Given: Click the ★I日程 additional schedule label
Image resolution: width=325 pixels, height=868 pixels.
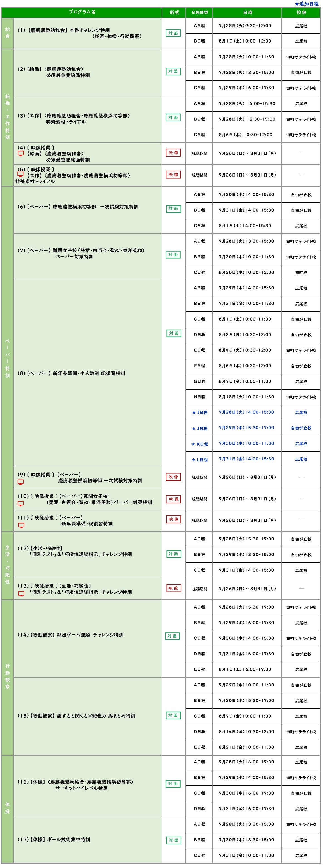Looking at the screenshot, I should click(200, 412).
